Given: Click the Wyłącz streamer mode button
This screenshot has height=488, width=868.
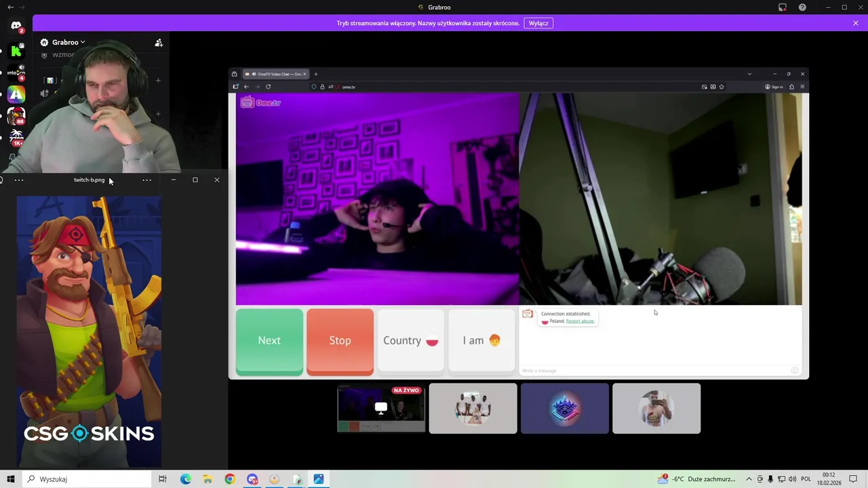Looking at the screenshot, I should click(x=538, y=23).
